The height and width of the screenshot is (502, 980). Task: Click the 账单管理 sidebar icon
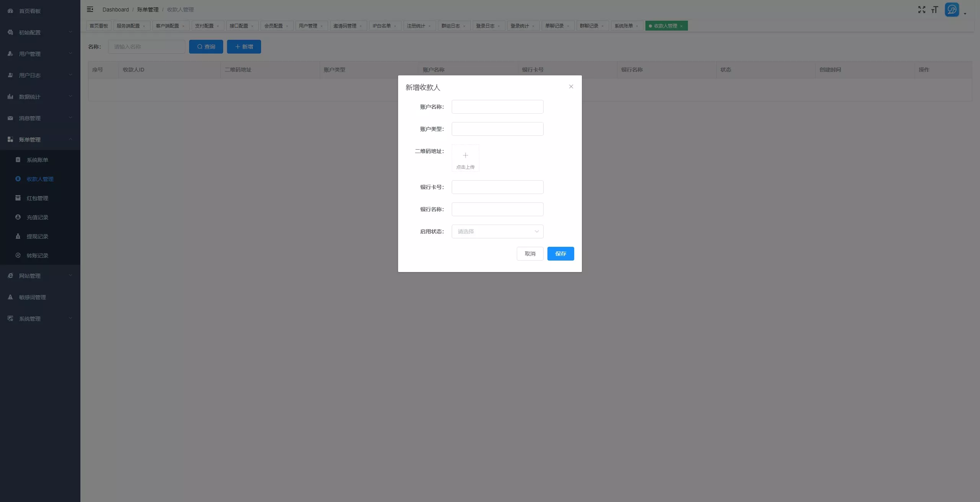coord(10,139)
